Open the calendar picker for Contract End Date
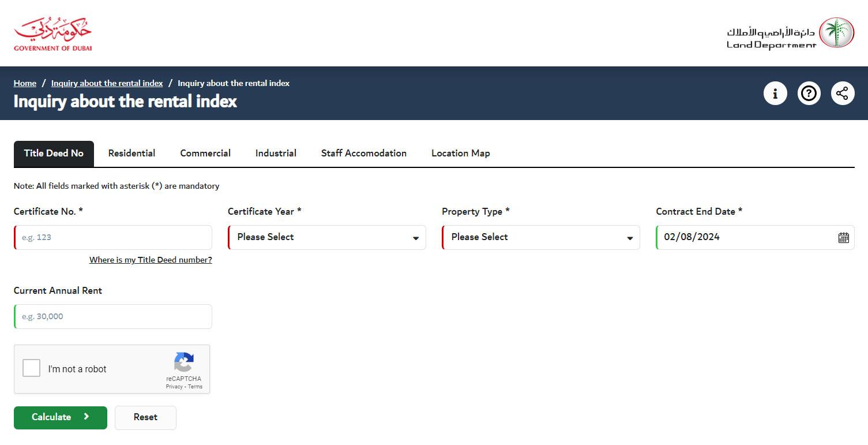 pos(842,237)
